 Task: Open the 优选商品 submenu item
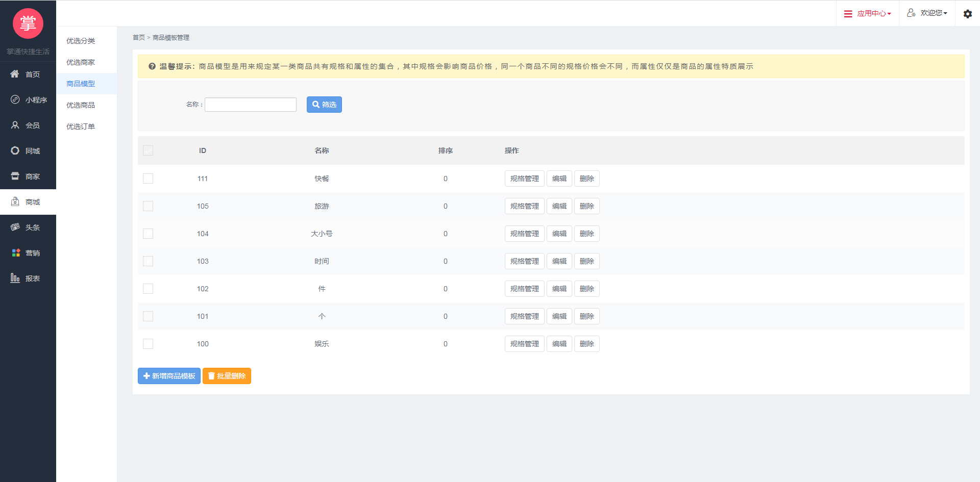pos(86,105)
